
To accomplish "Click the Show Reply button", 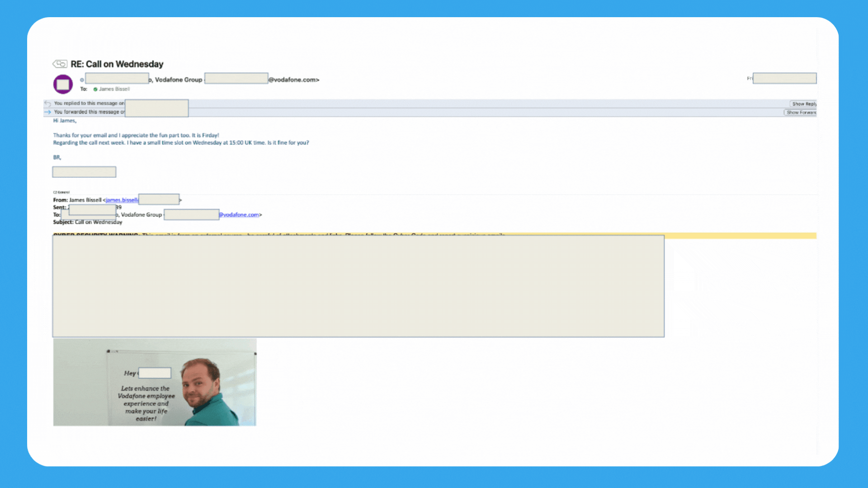I will coord(803,104).
